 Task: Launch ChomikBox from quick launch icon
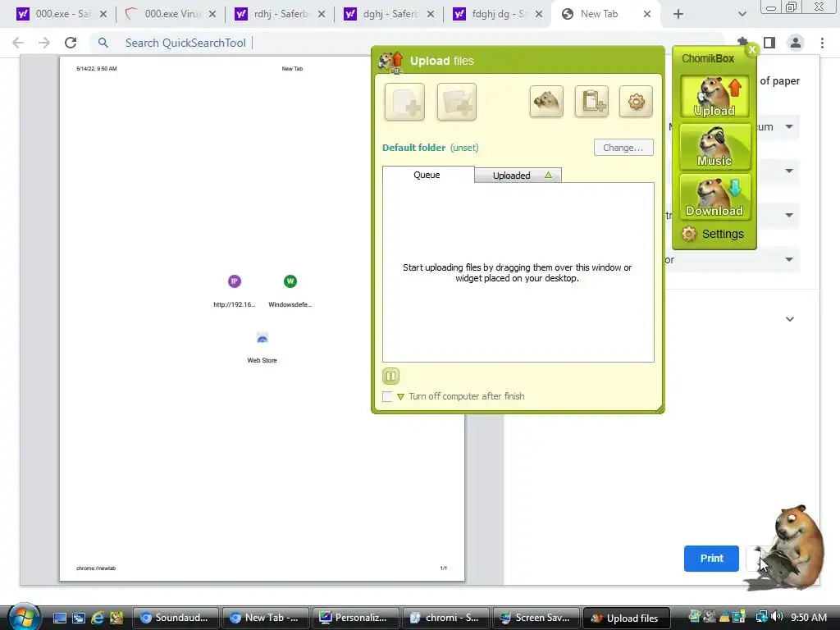pos(116,619)
